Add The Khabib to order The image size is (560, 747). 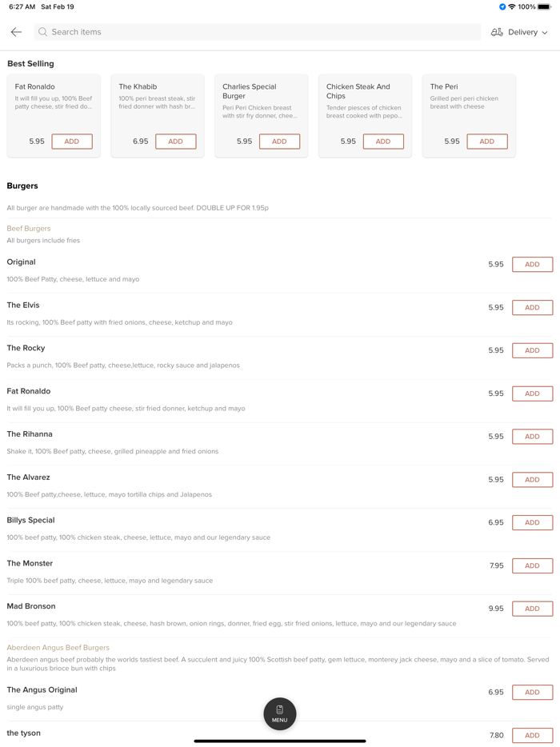coord(175,142)
